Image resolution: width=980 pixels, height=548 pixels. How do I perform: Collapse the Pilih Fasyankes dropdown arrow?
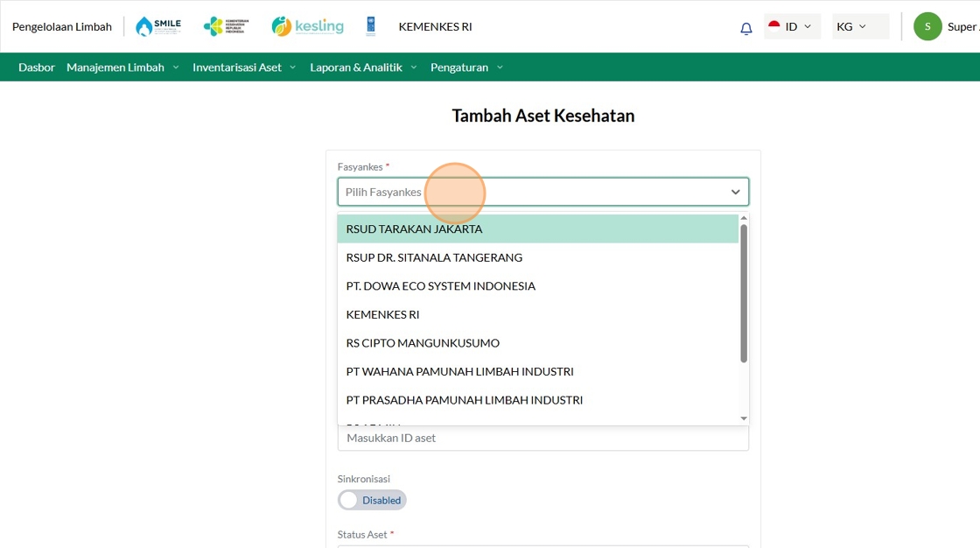point(735,192)
